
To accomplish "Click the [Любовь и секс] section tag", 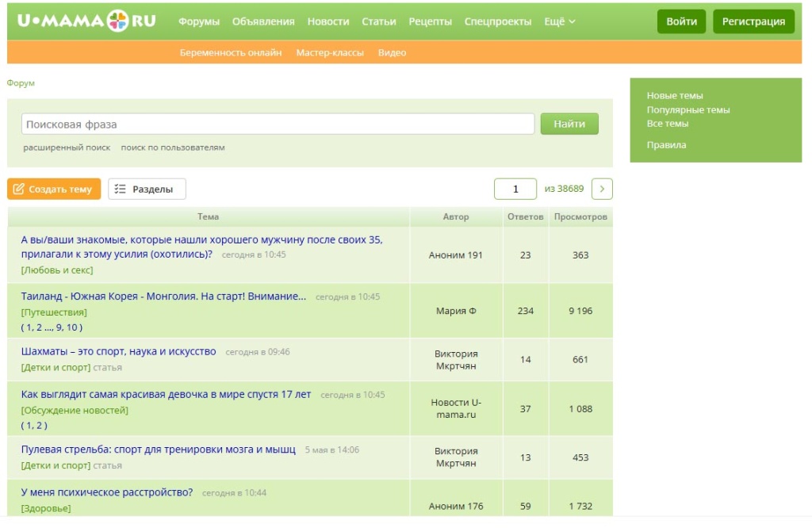I will tap(57, 270).
